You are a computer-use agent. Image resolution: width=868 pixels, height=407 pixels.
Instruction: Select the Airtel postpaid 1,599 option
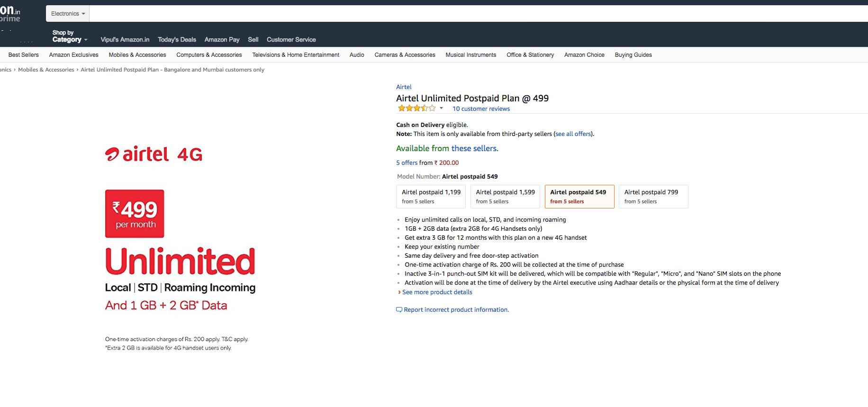pos(505,197)
